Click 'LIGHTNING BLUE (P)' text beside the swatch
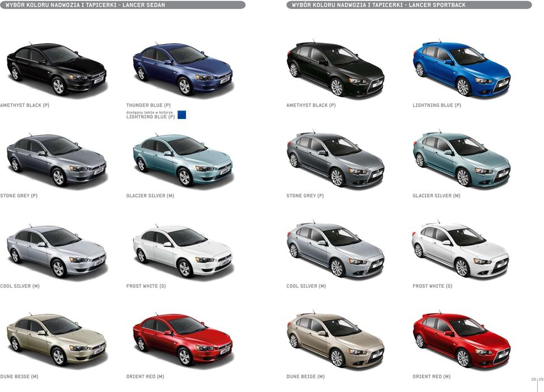Image resolution: width=544 pixels, height=392 pixels. [x=151, y=117]
